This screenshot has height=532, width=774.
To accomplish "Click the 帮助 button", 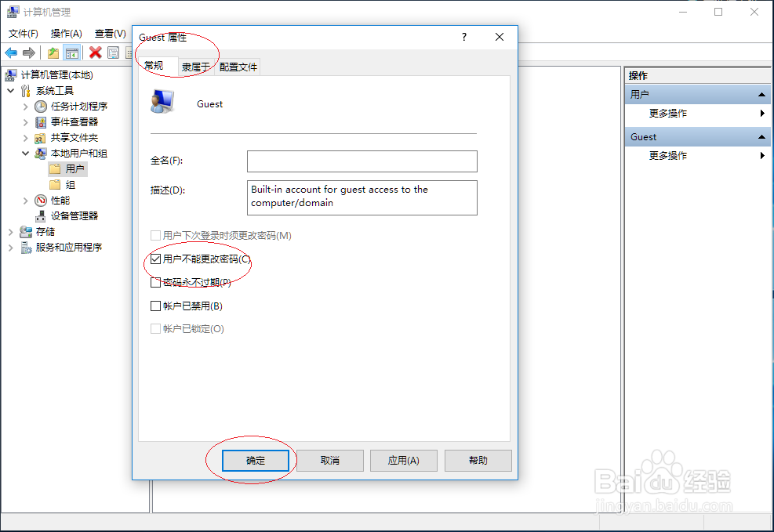I will 478,461.
